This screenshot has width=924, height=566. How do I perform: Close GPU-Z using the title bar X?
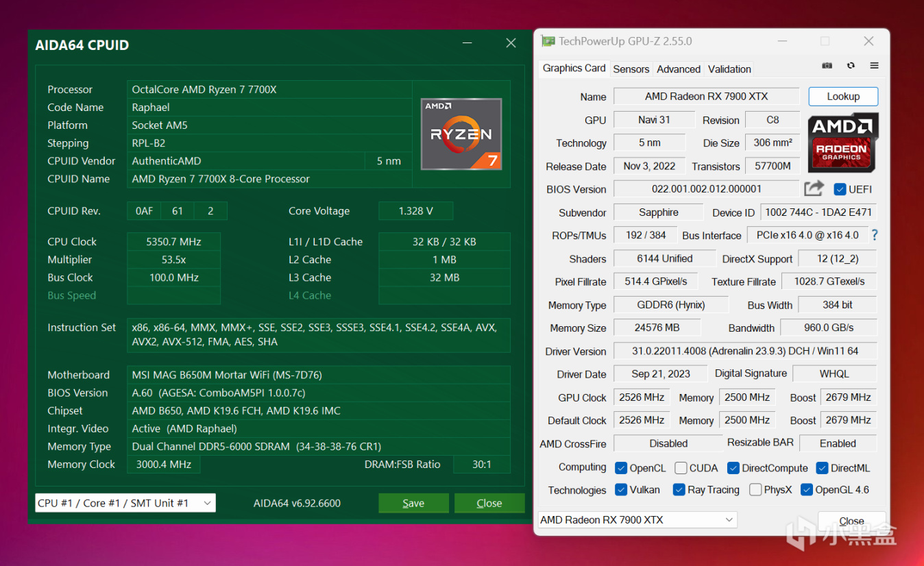[868, 41]
